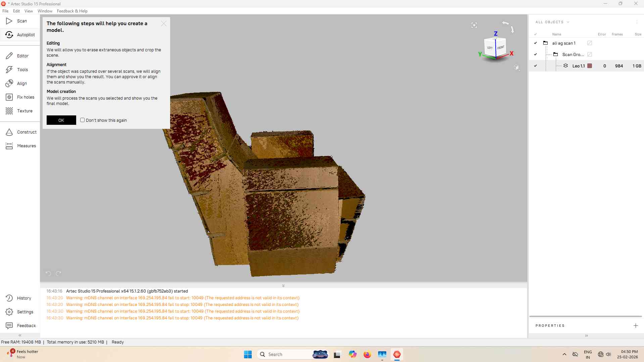This screenshot has width=644, height=362.
Task: Check Don't show this again
Action: pyautogui.click(x=82, y=120)
